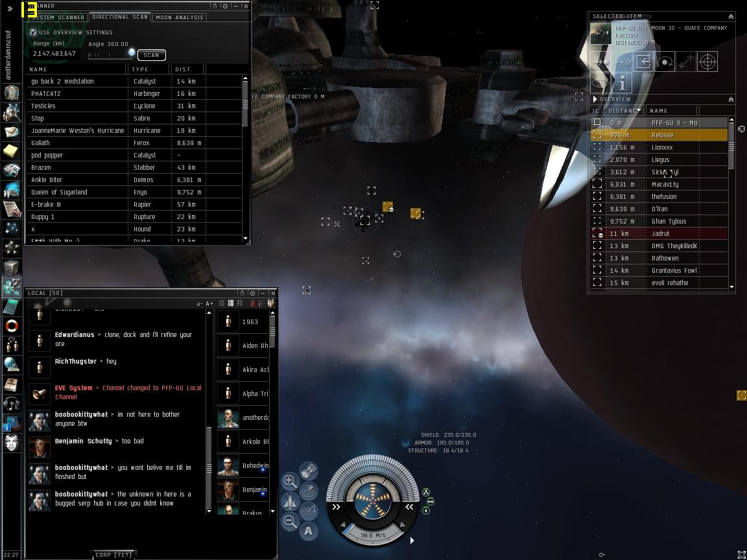
Task: Click Lock Target crosshair icon
Action: 707,62
